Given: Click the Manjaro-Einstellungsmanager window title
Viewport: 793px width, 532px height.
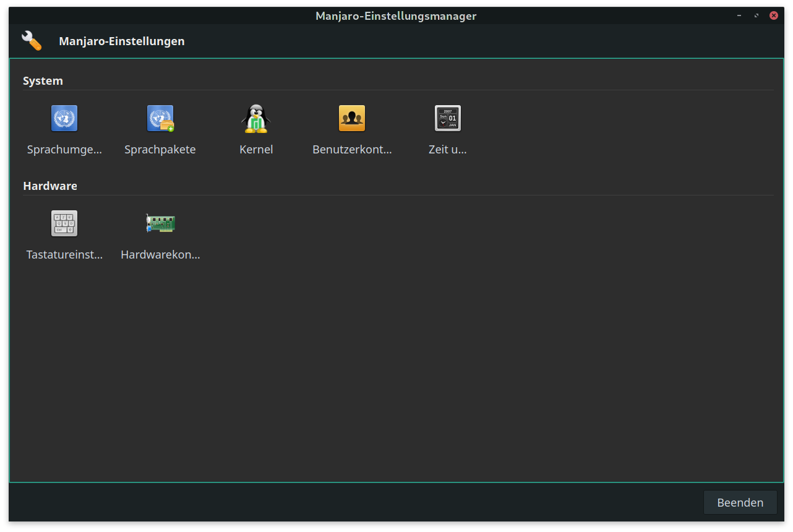Looking at the screenshot, I should coord(396,16).
